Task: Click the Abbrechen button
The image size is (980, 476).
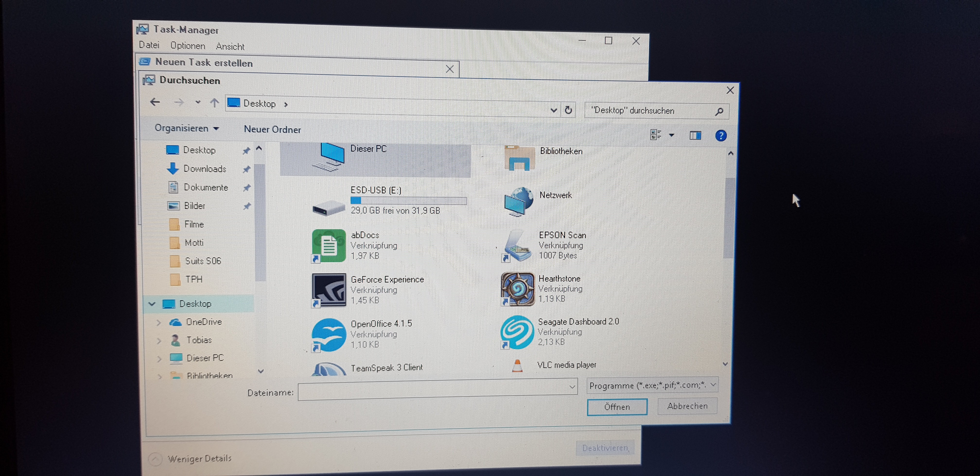Action: [x=687, y=406]
